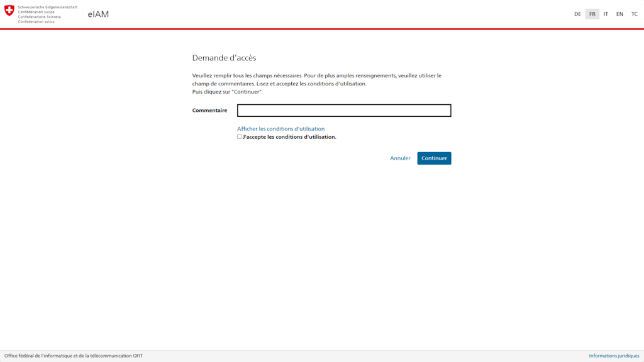Open the Informations juridiques page
The height and width of the screenshot is (362, 644).
(614, 354)
